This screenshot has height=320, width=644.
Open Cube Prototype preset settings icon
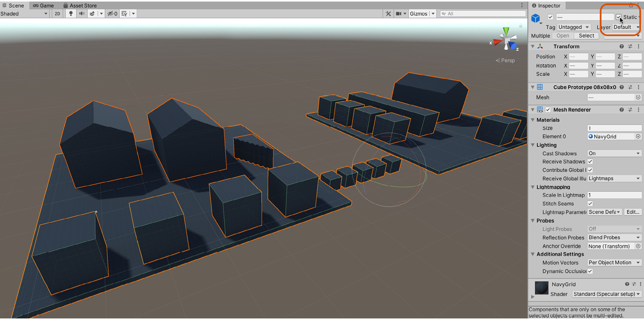(630, 87)
